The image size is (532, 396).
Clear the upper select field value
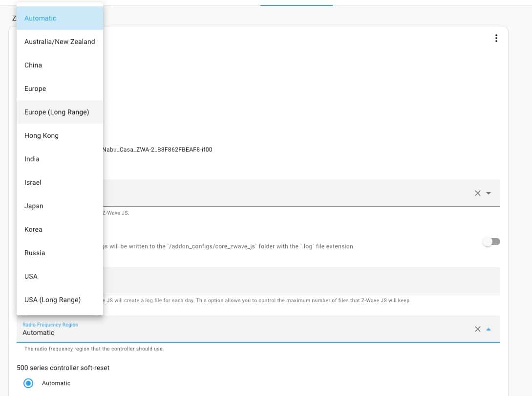click(x=477, y=193)
